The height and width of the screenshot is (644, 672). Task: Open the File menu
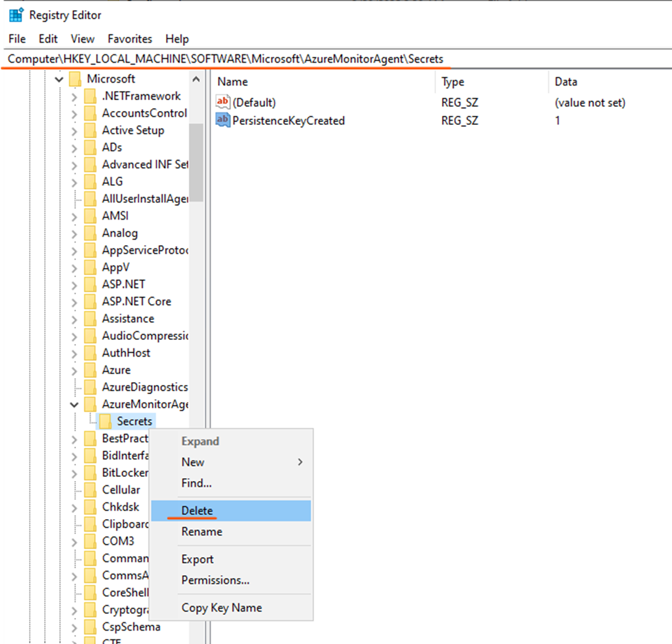click(17, 39)
